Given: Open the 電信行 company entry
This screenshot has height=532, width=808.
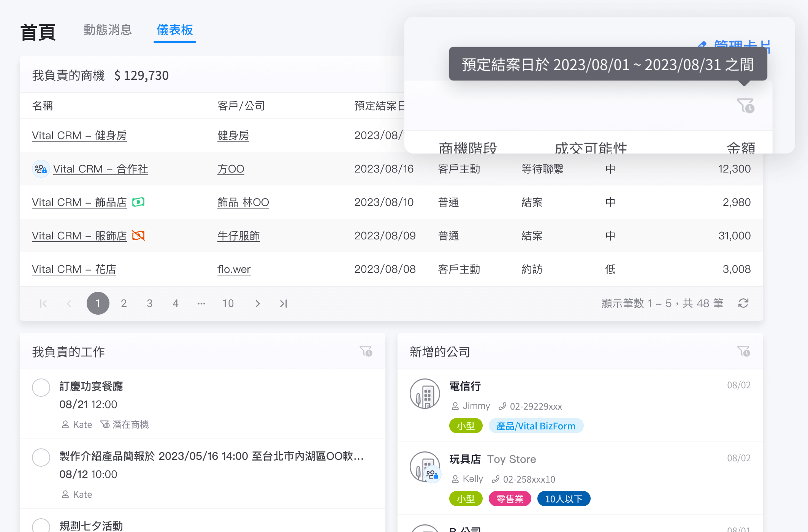Looking at the screenshot, I should tap(465, 386).
